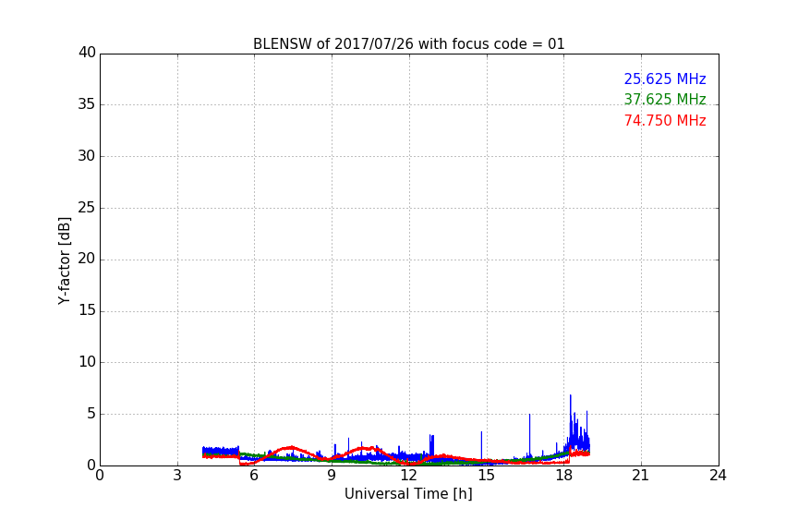
Task: Click the x-axis tick label 15
Action: click(486, 476)
